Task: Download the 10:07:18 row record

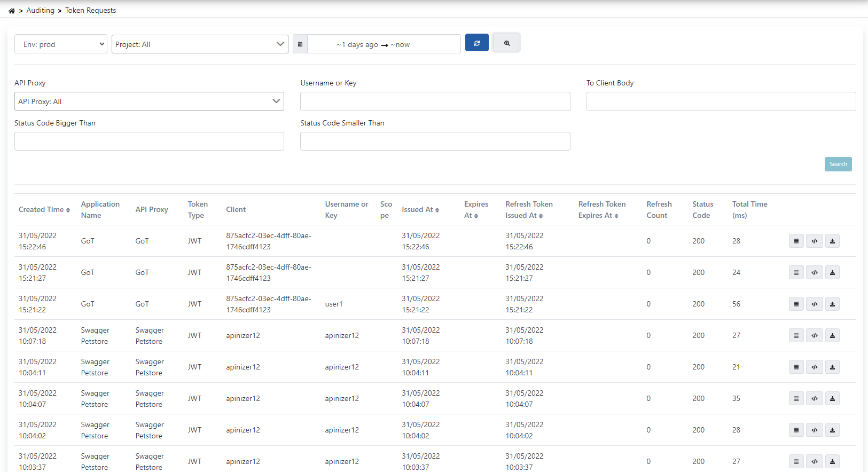Action: click(832, 335)
